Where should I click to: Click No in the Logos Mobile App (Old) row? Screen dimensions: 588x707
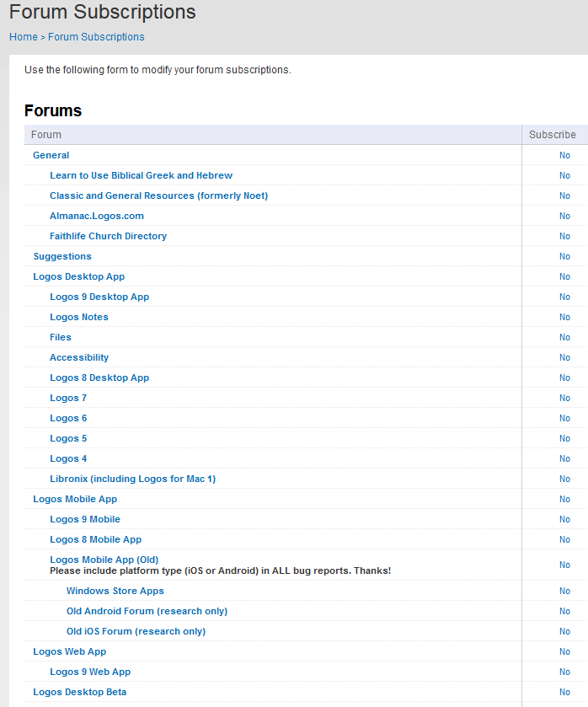click(564, 565)
